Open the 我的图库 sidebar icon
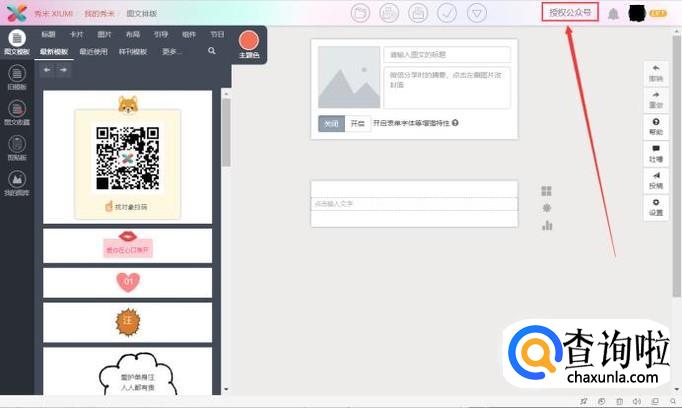682x408 pixels. [x=17, y=183]
